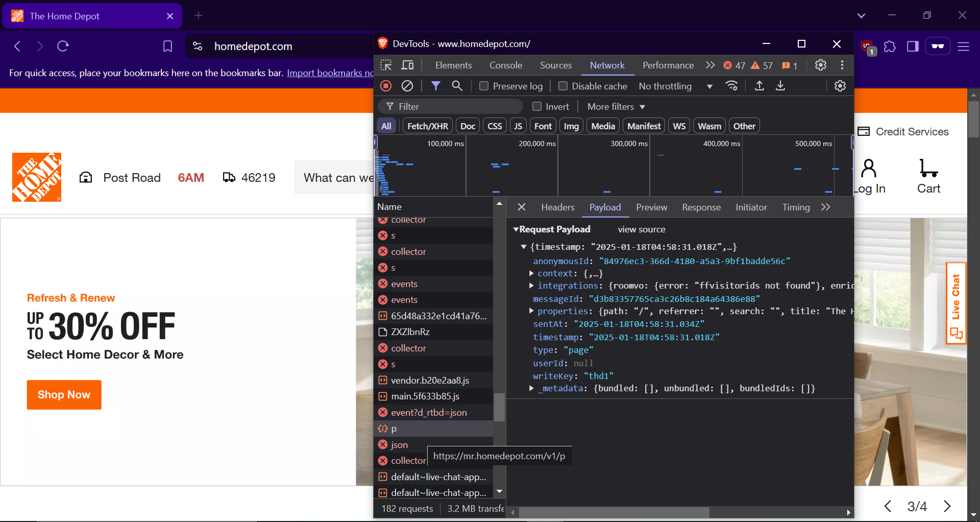Show more DevTools panels chevron
This screenshot has height=522, width=980.
tap(710, 65)
